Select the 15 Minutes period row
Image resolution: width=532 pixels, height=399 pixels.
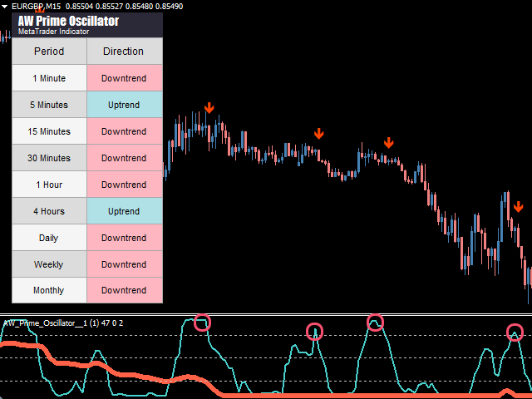pyautogui.click(x=49, y=131)
